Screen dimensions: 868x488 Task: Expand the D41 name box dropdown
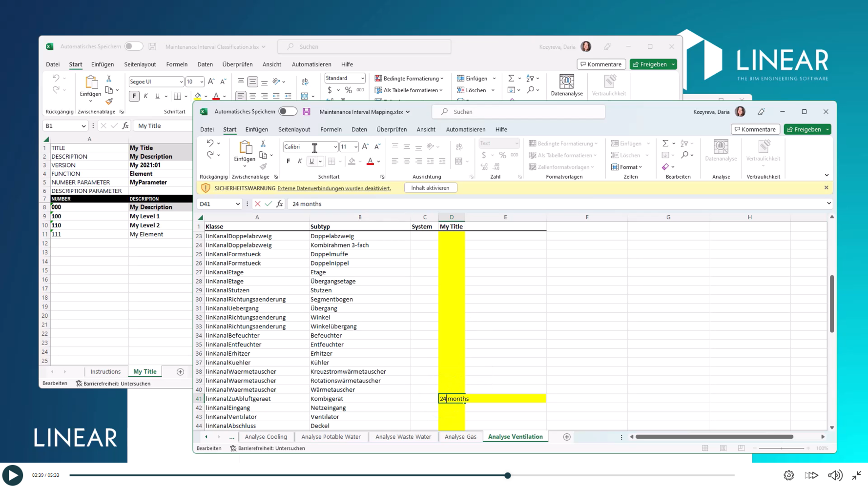tap(238, 204)
